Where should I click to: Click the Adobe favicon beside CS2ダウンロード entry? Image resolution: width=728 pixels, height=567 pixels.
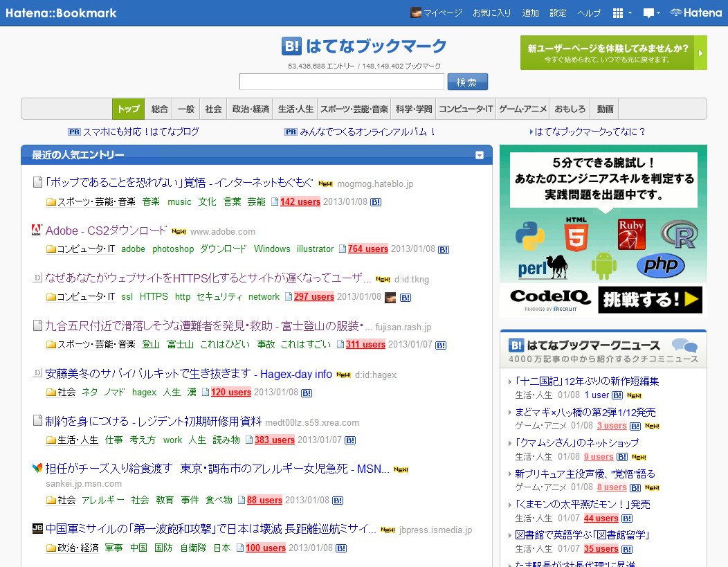37,230
